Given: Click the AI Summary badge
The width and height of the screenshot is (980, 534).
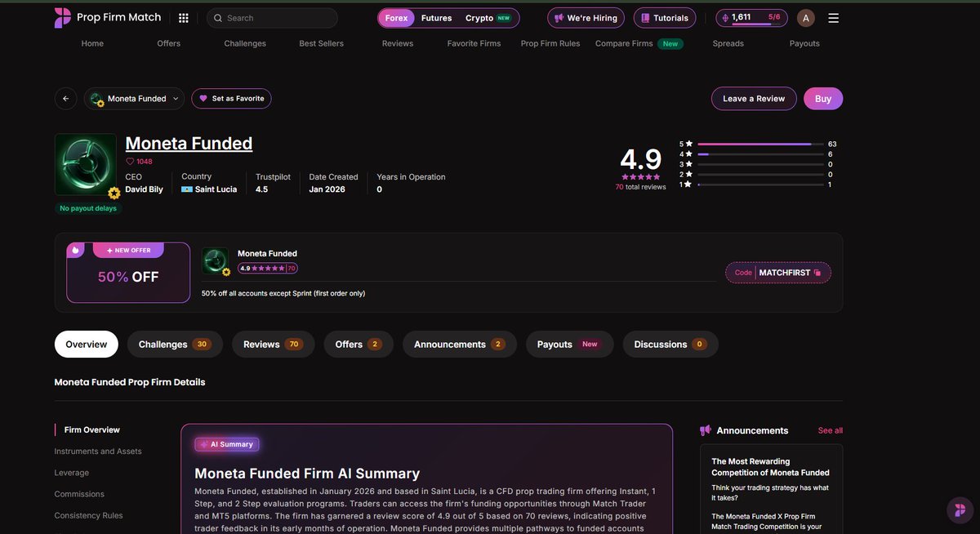Looking at the screenshot, I should [227, 444].
